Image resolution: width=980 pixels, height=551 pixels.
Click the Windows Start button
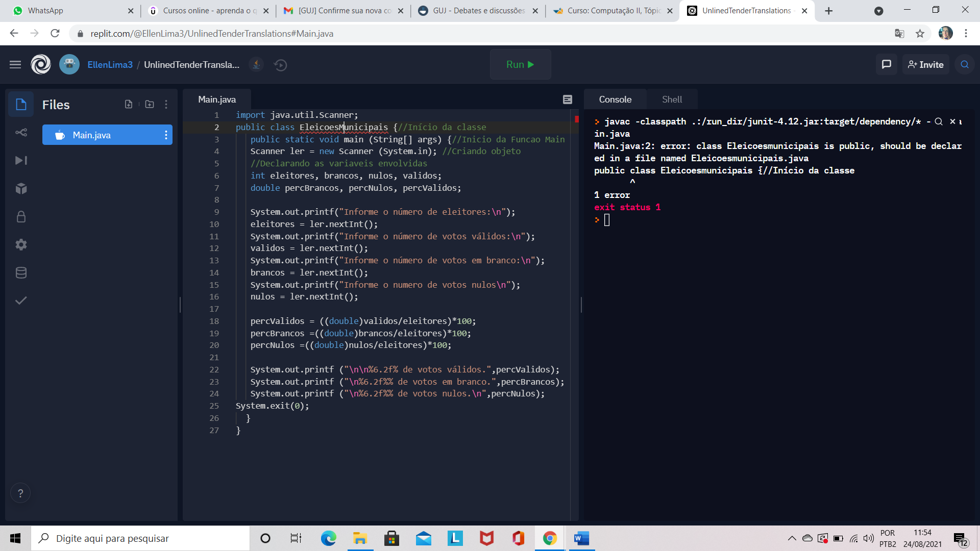[15, 538]
